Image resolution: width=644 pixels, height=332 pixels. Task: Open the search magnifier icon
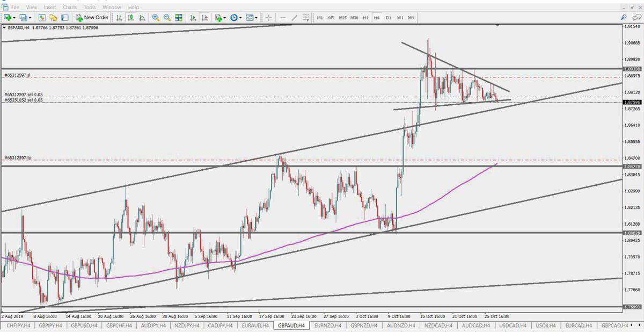tap(624, 17)
